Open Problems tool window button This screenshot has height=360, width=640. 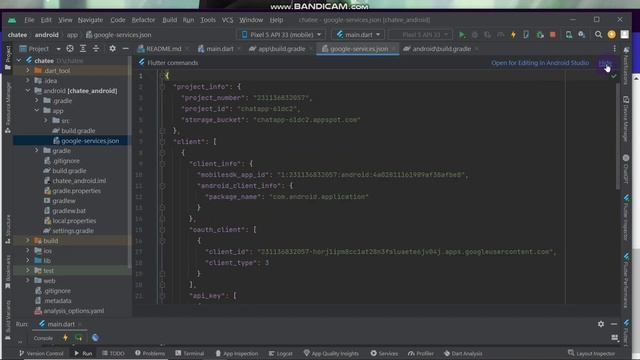click(150, 353)
